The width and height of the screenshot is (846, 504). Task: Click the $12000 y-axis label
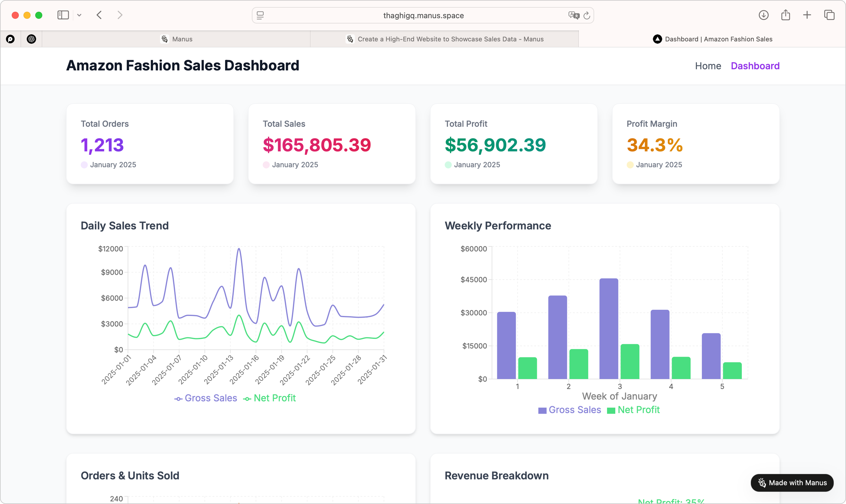(110, 249)
